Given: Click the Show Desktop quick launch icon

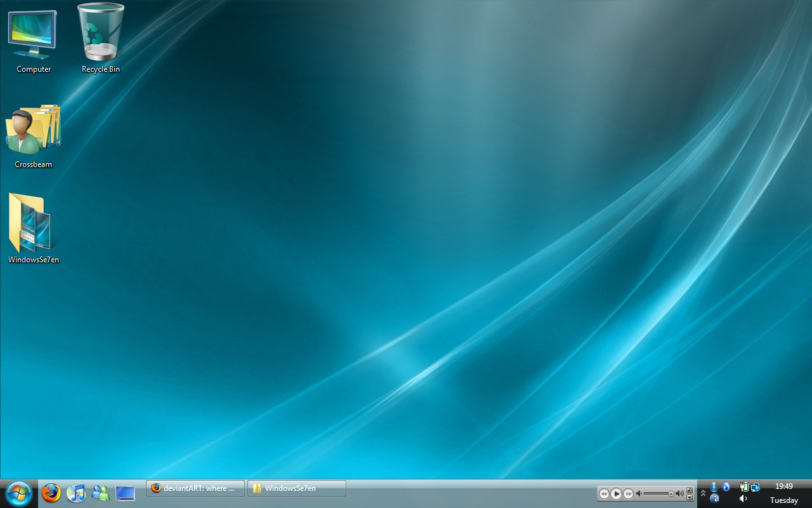Looking at the screenshot, I should (124, 492).
